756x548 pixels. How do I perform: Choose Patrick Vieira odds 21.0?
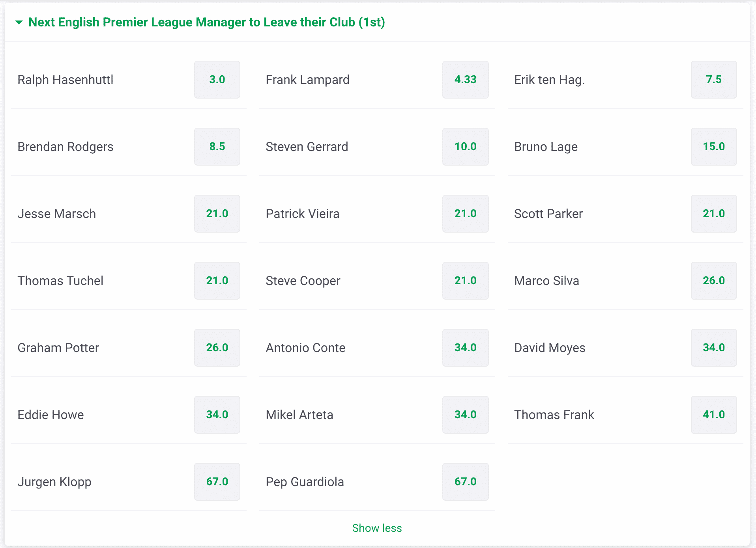[x=465, y=214]
